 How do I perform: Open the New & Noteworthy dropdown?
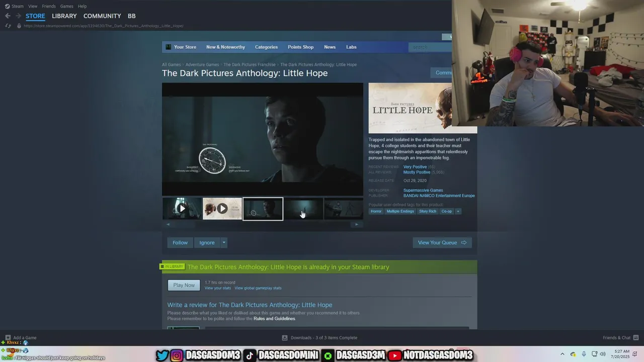pos(225,47)
